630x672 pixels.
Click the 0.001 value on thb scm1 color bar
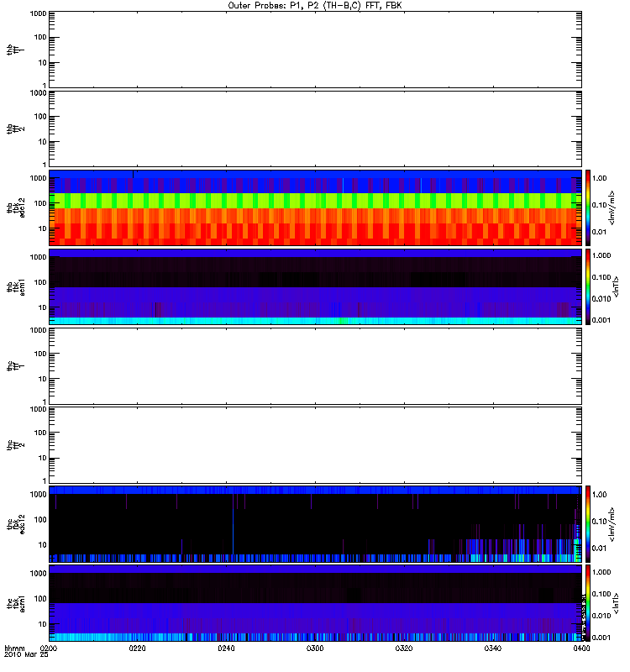click(x=601, y=320)
